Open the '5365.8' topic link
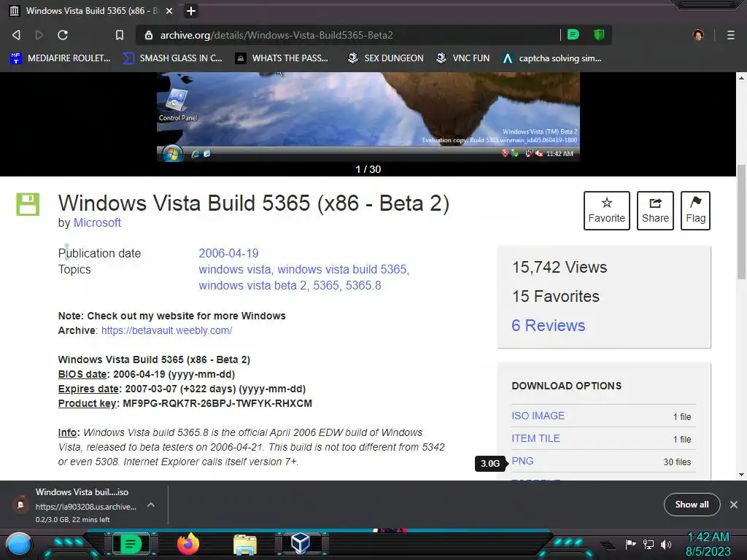 (x=363, y=286)
